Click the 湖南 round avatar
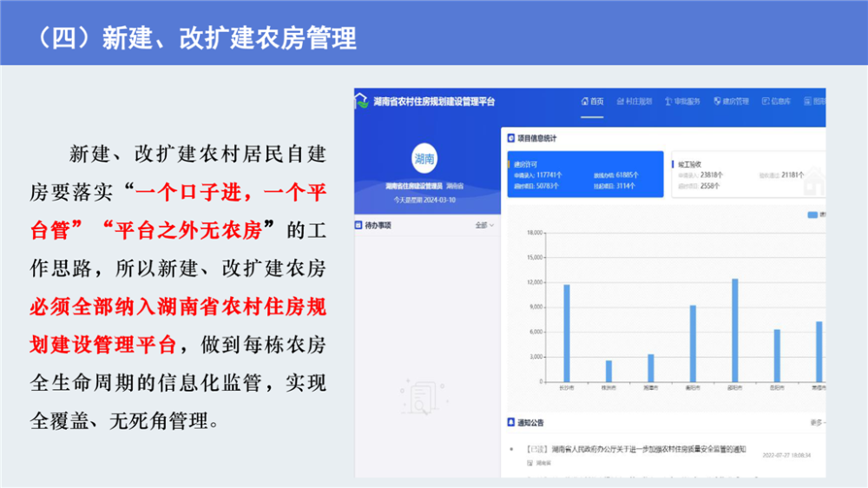868x488 pixels. [x=424, y=159]
